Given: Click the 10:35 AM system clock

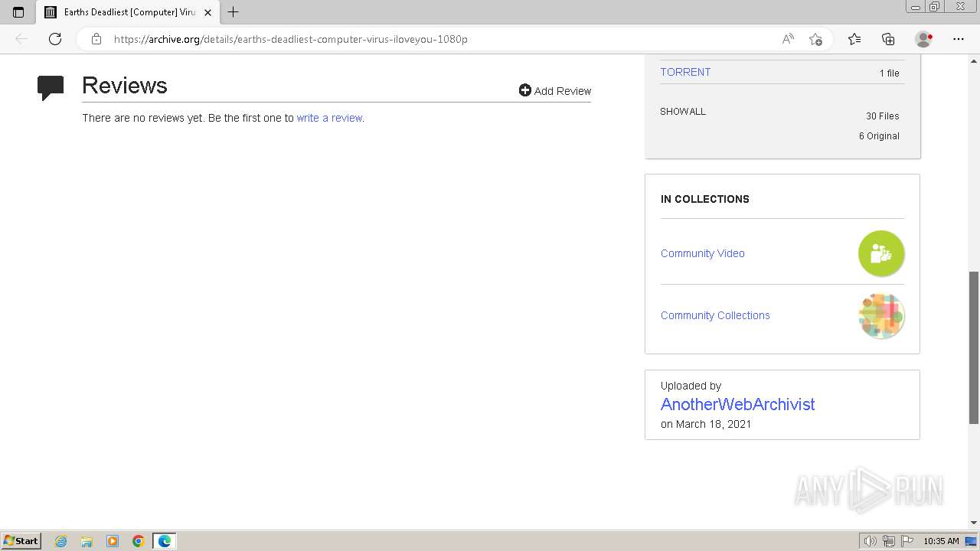Looking at the screenshot, I should click(x=941, y=541).
